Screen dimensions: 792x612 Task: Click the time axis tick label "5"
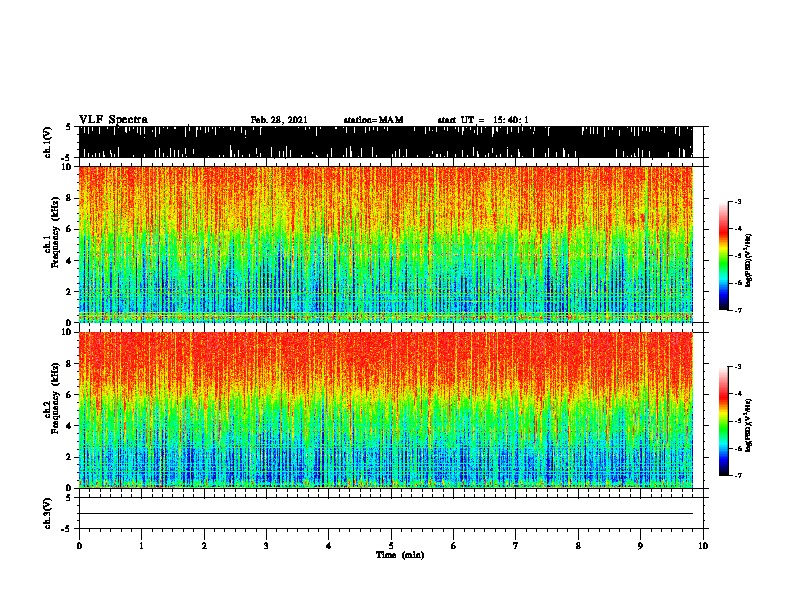click(391, 546)
